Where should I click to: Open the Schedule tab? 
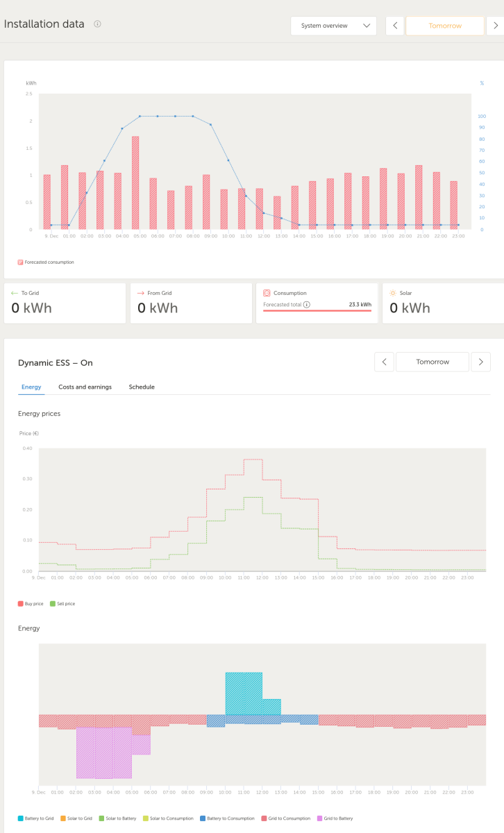pos(142,387)
